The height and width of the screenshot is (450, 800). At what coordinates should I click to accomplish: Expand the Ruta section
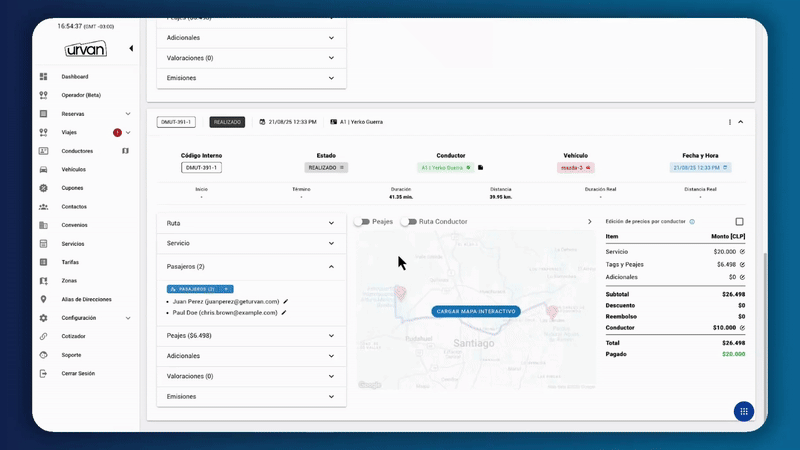click(331, 223)
